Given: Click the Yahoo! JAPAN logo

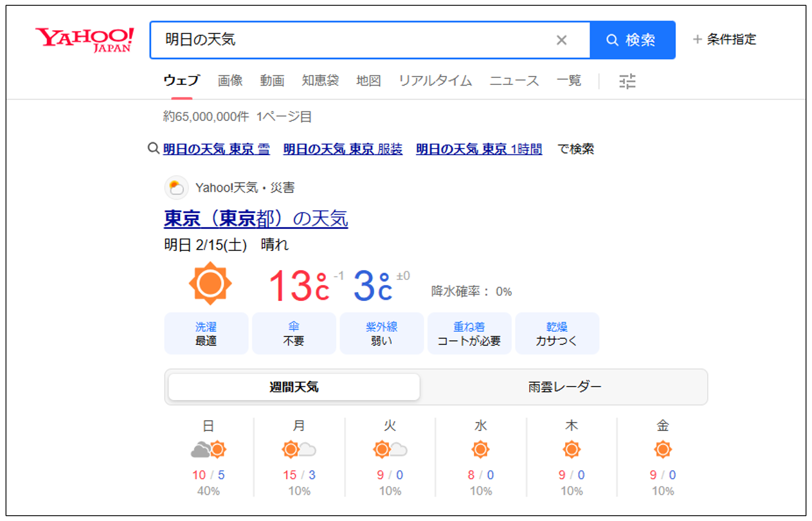Looking at the screenshot, I should pyautogui.click(x=84, y=39).
